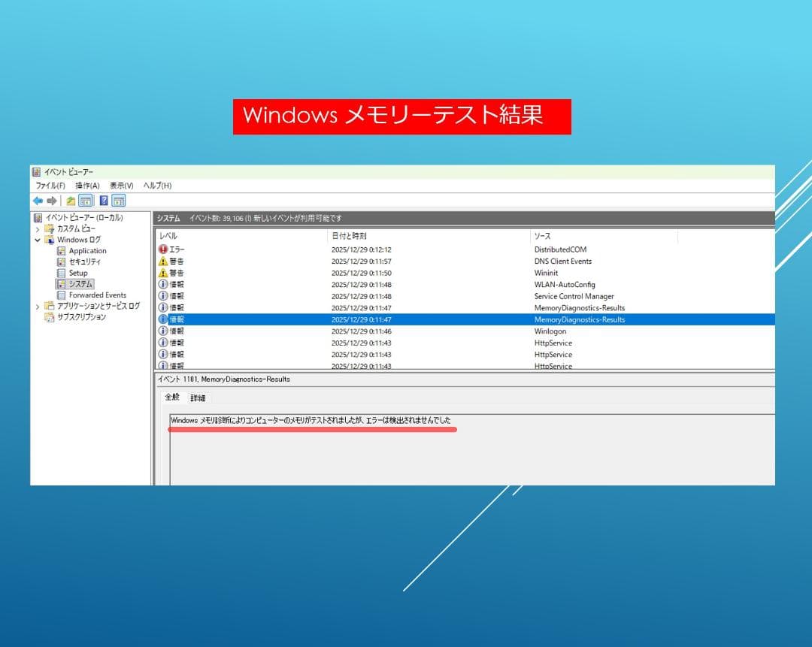812x647 pixels.
Task: Open Help via the question mark toolbar icon
Action: [105, 201]
